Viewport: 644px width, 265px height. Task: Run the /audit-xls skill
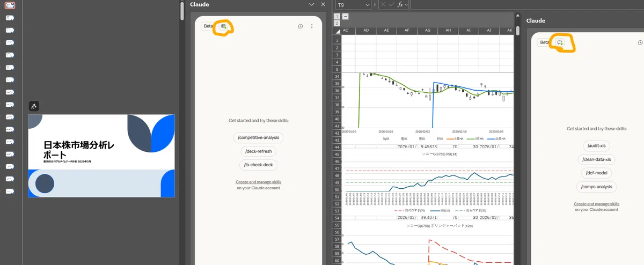(597, 145)
